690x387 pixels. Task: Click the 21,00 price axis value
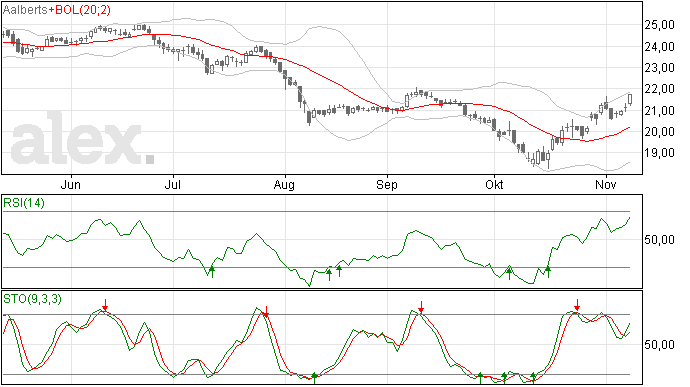click(659, 111)
